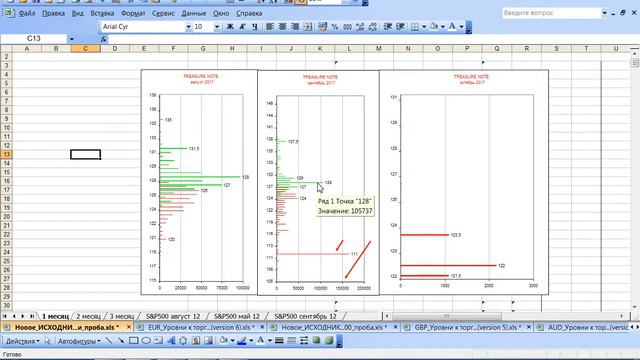Align cell text to the right

tap(295, 27)
